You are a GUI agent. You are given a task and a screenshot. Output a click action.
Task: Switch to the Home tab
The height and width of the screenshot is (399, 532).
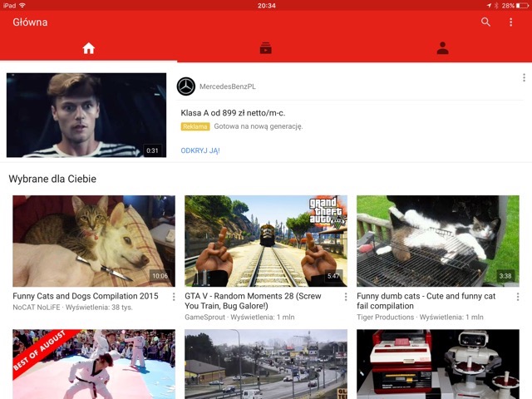(x=89, y=48)
